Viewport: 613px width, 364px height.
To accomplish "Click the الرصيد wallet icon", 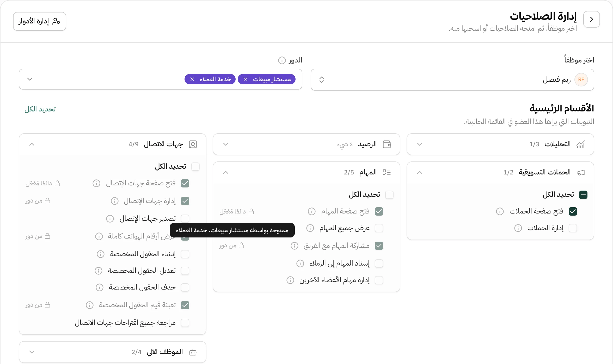I will tap(387, 144).
